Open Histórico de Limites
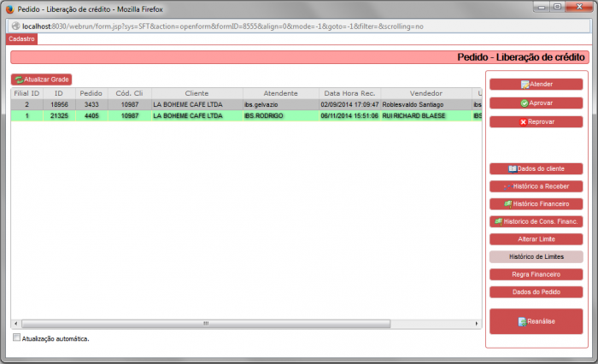Image resolution: width=598 pixels, height=364 pixels. tap(536, 257)
